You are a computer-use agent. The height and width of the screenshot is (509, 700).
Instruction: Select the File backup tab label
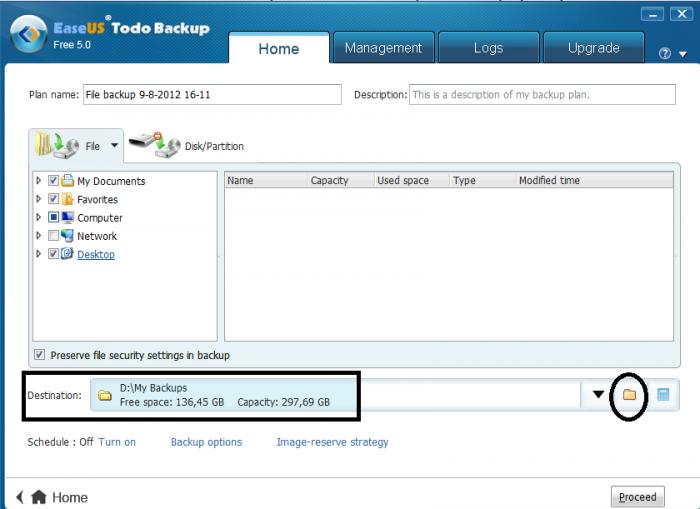click(x=93, y=146)
